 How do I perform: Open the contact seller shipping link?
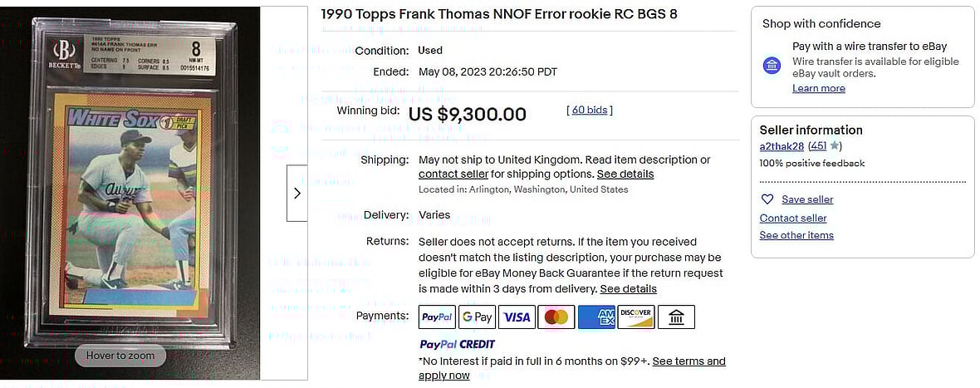453,174
